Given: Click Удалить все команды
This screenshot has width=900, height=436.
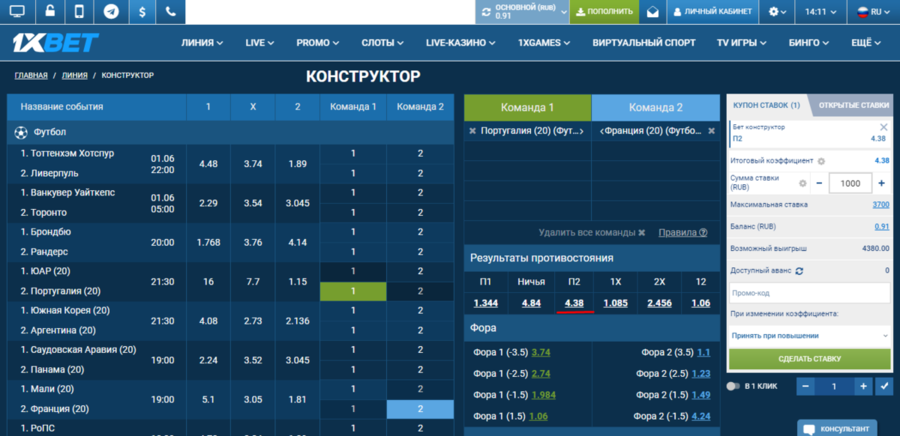Looking at the screenshot, I should (592, 232).
